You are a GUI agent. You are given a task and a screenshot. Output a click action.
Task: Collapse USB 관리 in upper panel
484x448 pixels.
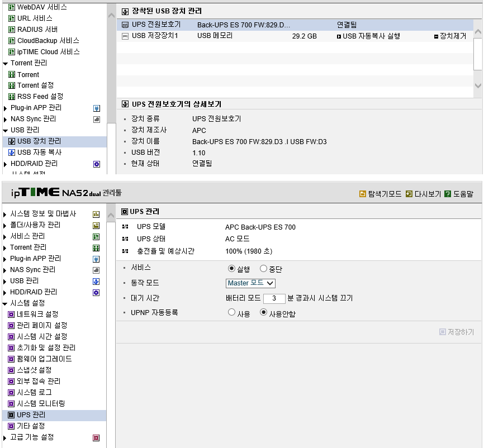pyautogui.click(x=5, y=131)
